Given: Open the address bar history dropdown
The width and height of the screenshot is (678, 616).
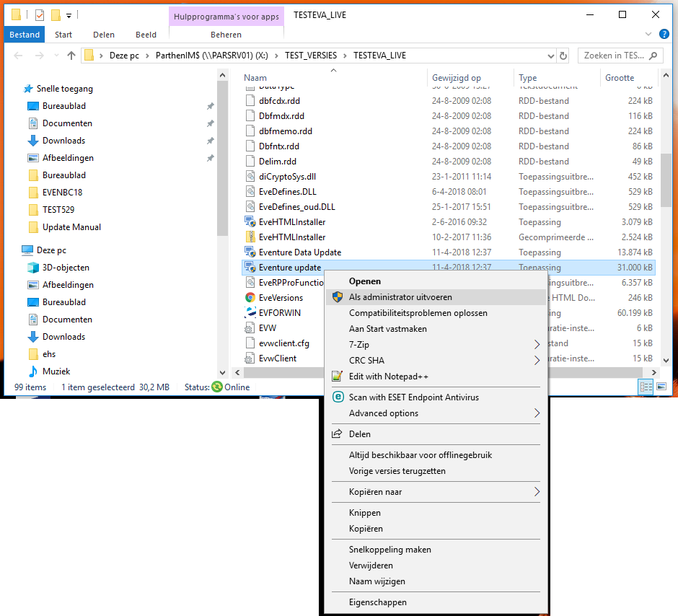Looking at the screenshot, I should (550, 56).
